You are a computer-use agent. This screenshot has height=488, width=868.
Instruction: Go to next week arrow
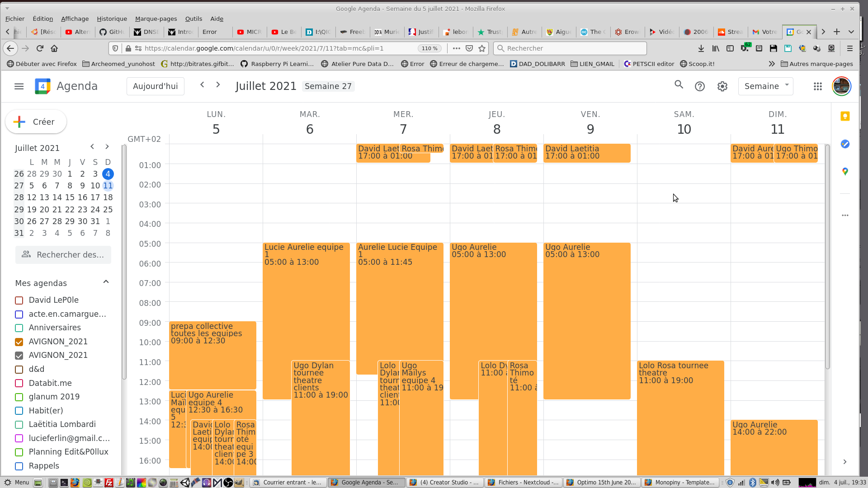coord(218,85)
